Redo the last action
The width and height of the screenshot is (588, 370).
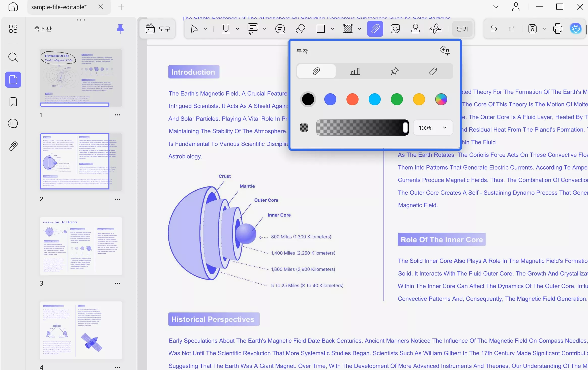(512, 29)
